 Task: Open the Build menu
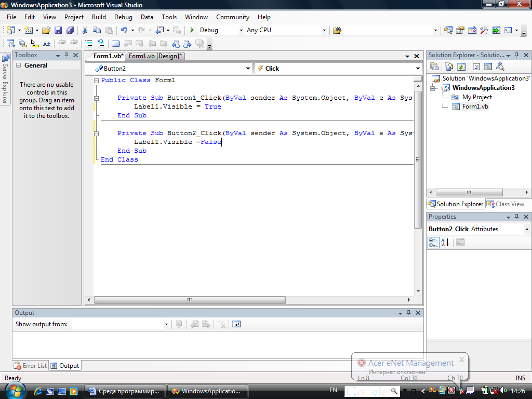point(99,17)
